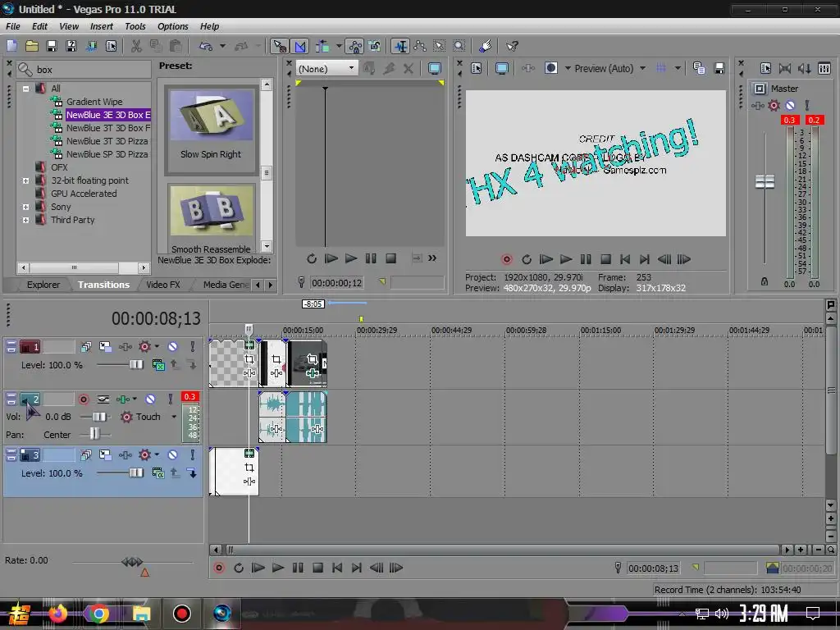This screenshot has width=840, height=630.
Task: Toggle Automatic Crossfades button
Action: tap(300, 46)
